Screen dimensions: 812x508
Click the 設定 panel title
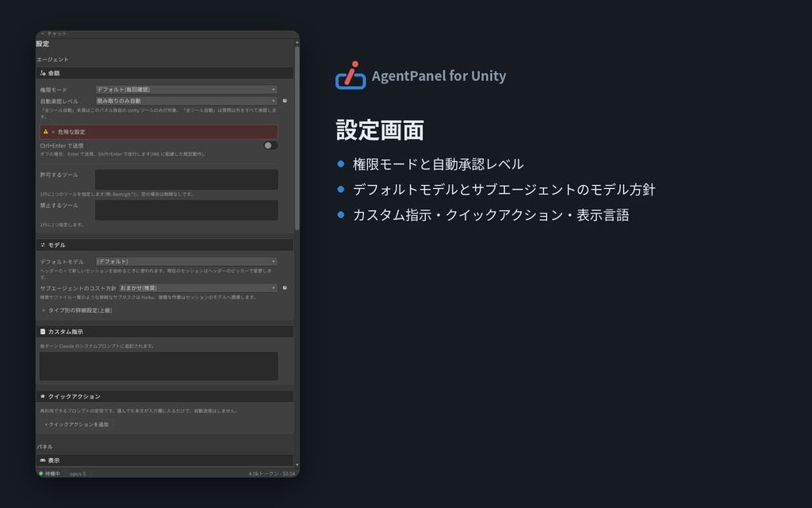coord(43,44)
